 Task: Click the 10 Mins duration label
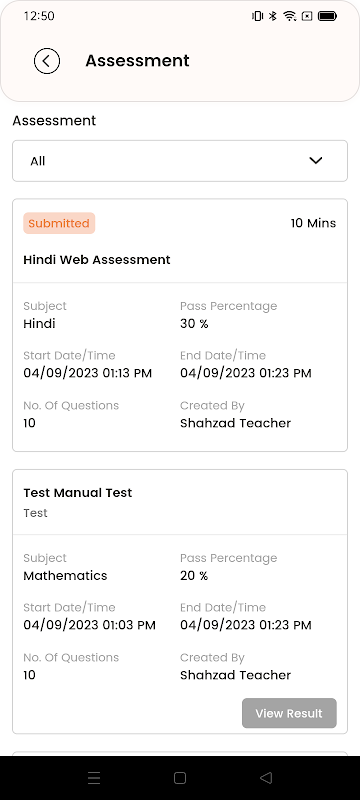[314, 223]
